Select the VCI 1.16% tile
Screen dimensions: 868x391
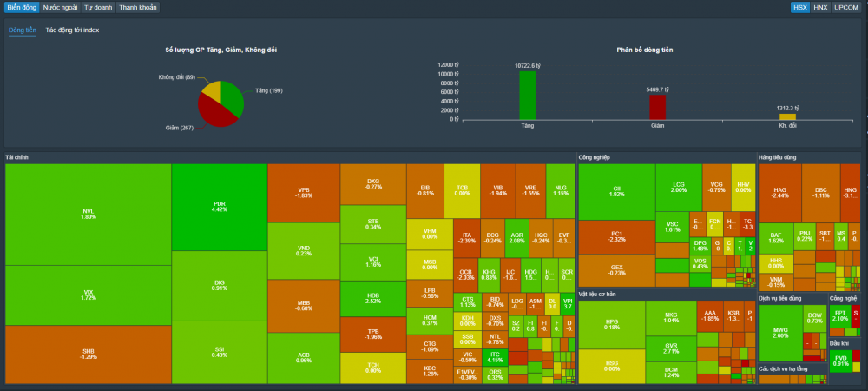tap(373, 262)
